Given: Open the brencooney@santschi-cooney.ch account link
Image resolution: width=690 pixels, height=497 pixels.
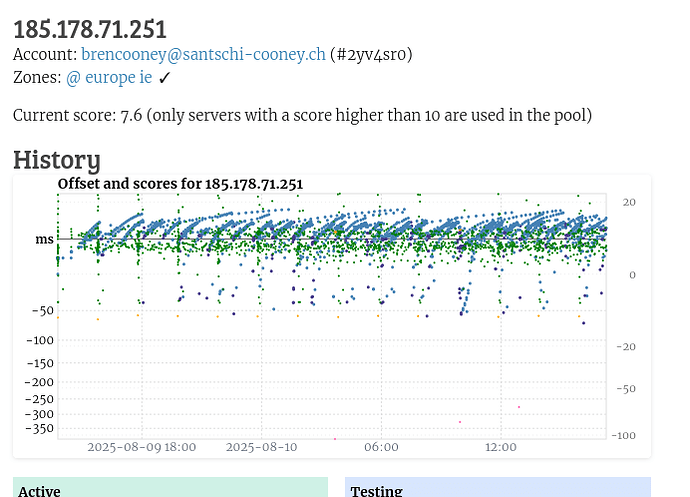Looking at the screenshot, I should click(x=203, y=55).
